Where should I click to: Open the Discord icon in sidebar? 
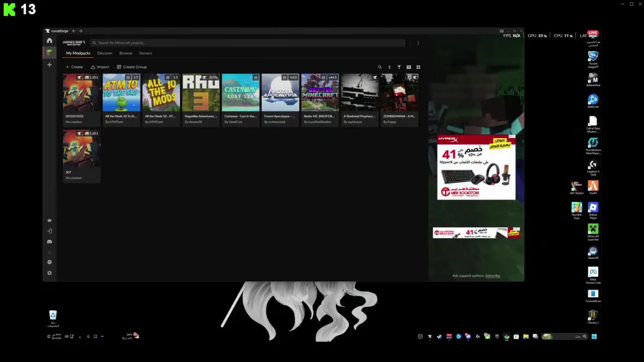click(49, 241)
